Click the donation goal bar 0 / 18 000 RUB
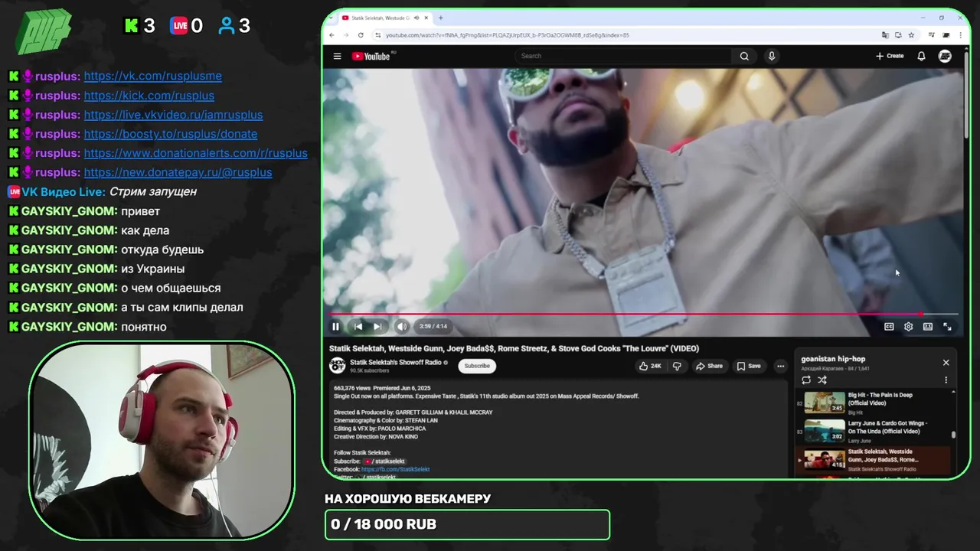Image resolution: width=980 pixels, height=551 pixels. 467,524
